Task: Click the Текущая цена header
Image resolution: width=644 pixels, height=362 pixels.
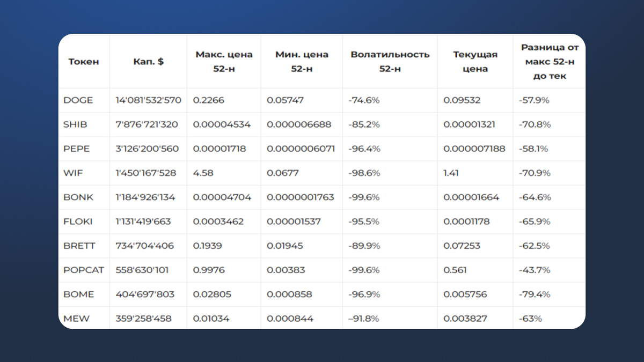Action: pyautogui.click(x=475, y=62)
